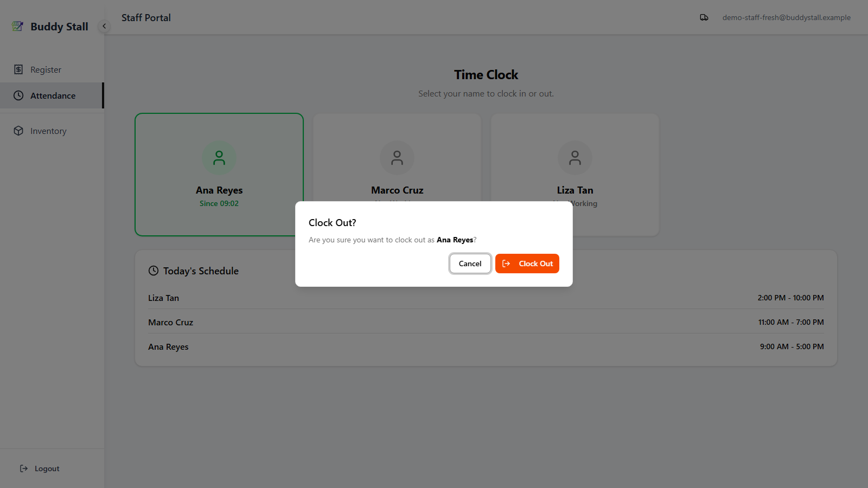
Task: Select the Marco Cruz name on his card
Action: click(x=397, y=190)
